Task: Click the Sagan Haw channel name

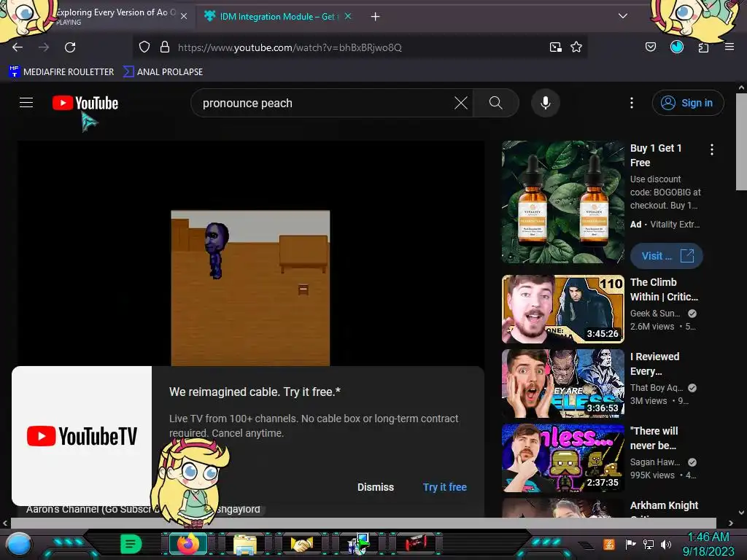Action: [655, 462]
